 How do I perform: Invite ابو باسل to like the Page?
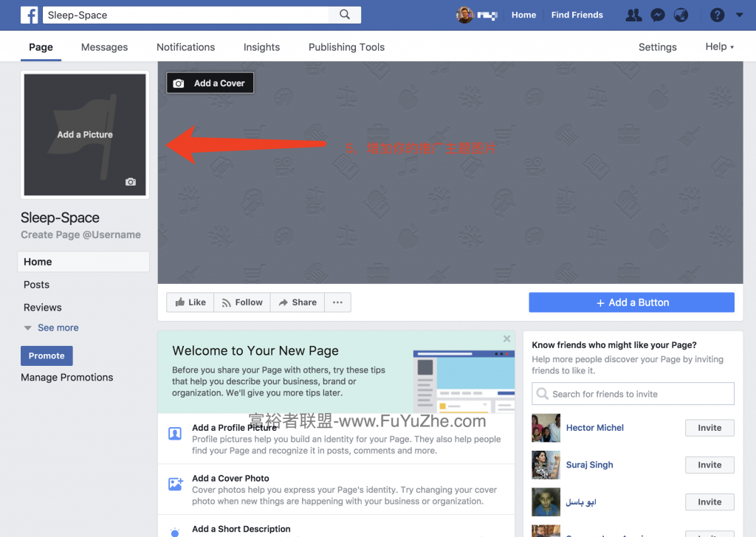[709, 502]
